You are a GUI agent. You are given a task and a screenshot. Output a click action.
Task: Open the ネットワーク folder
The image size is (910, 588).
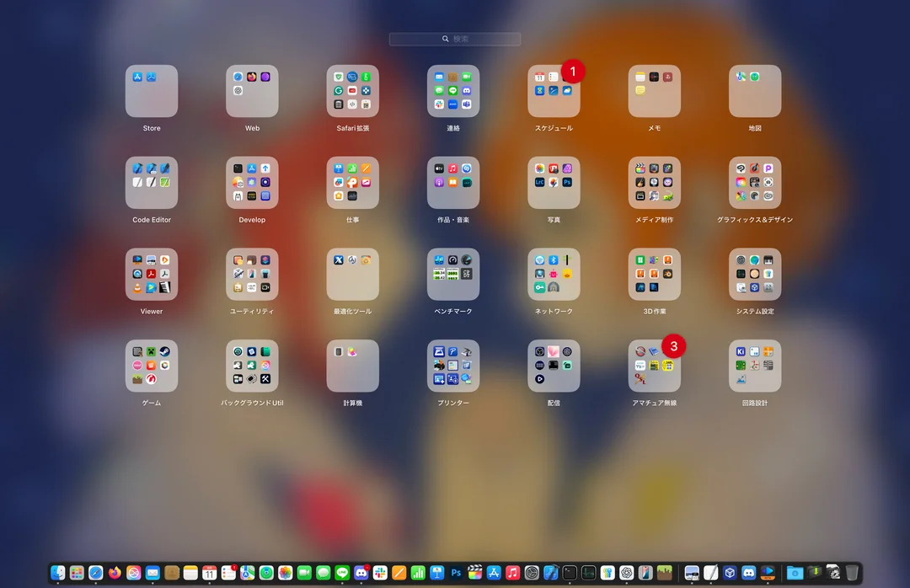coord(554,274)
